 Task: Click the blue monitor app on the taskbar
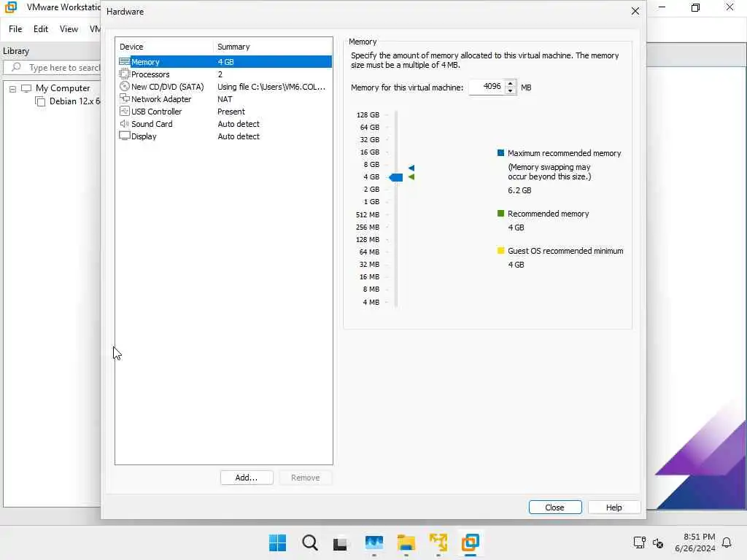coord(374,542)
